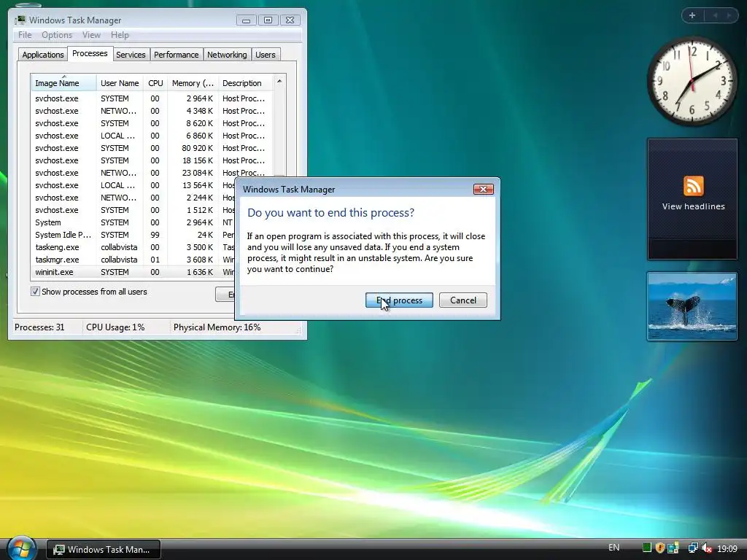
Task: Open the File menu
Action: click(25, 35)
